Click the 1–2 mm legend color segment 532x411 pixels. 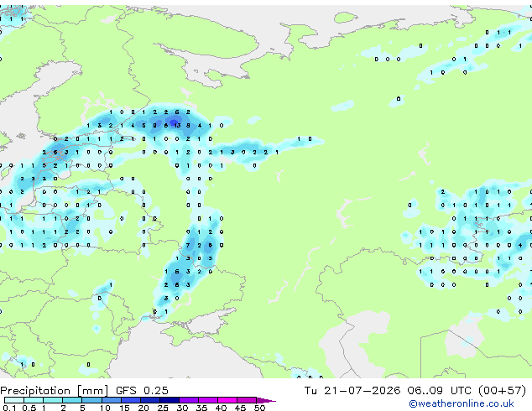pos(53,400)
